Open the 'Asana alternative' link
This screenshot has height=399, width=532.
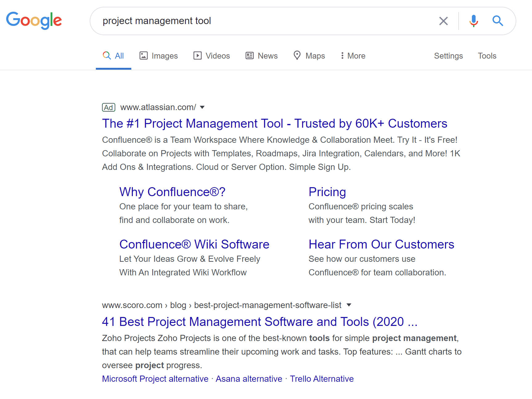[x=249, y=379]
